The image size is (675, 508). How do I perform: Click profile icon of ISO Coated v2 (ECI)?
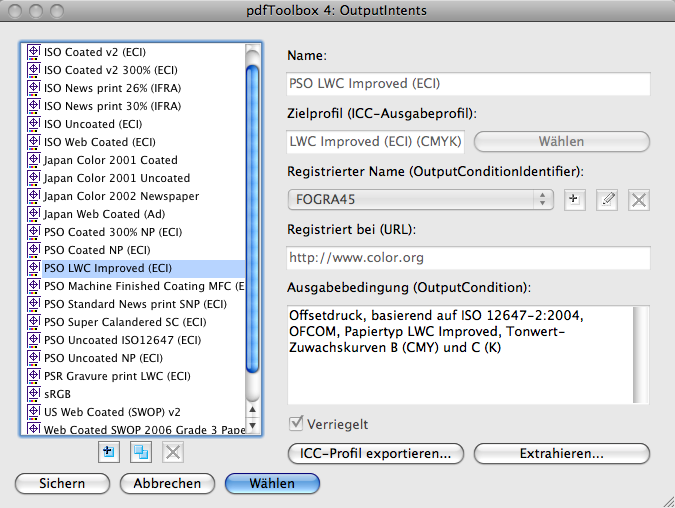point(34,52)
